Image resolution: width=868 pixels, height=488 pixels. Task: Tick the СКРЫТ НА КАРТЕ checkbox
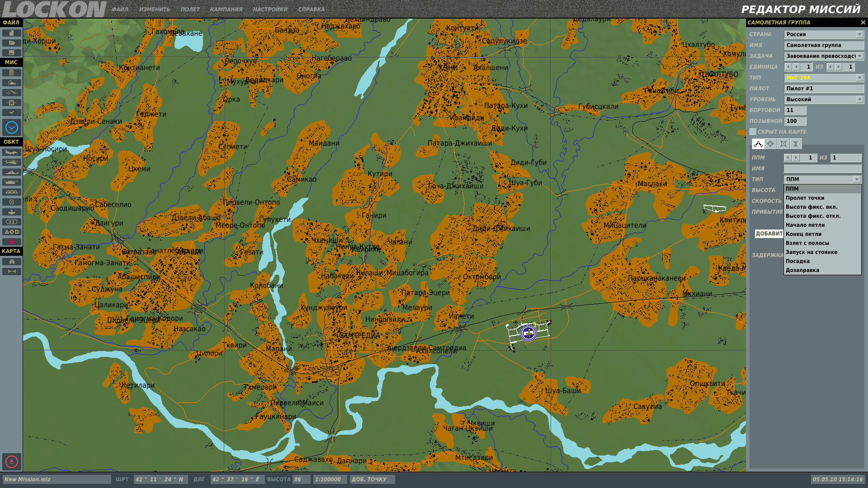(x=753, y=132)
